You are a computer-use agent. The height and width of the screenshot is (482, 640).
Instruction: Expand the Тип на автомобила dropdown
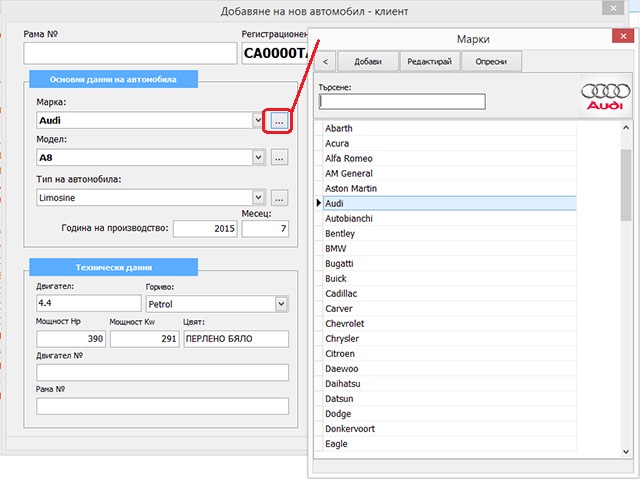tap(258, 198)
